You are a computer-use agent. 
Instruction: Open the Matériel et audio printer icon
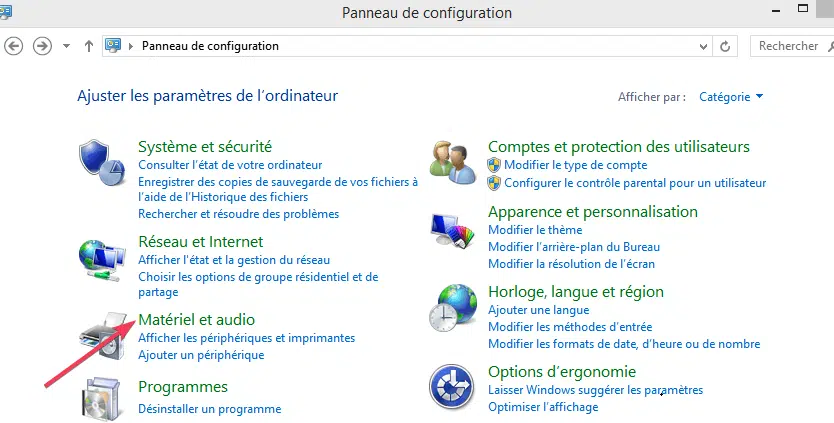pyautogui.click(x=103, y=336)
